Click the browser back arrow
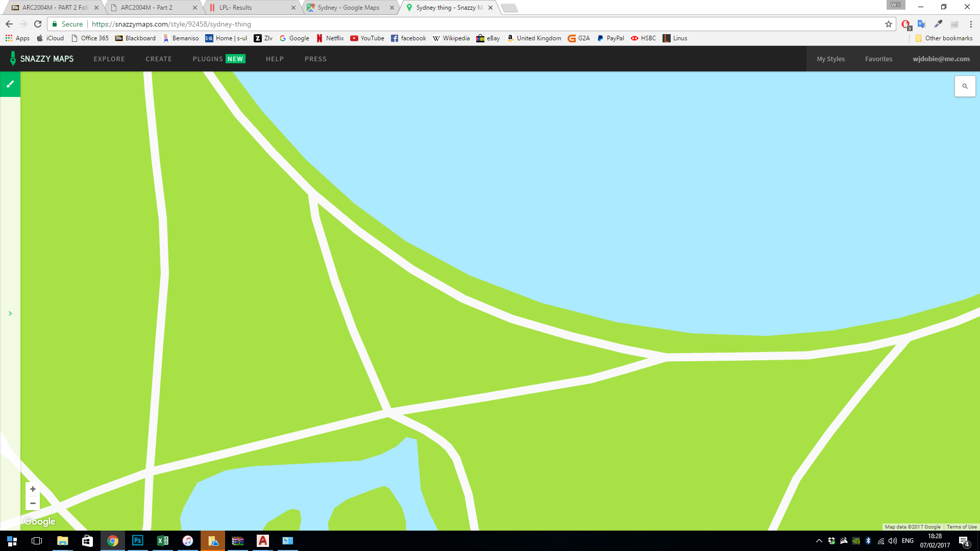The height and width of the screenshot is (551, 980). [9, 24]
